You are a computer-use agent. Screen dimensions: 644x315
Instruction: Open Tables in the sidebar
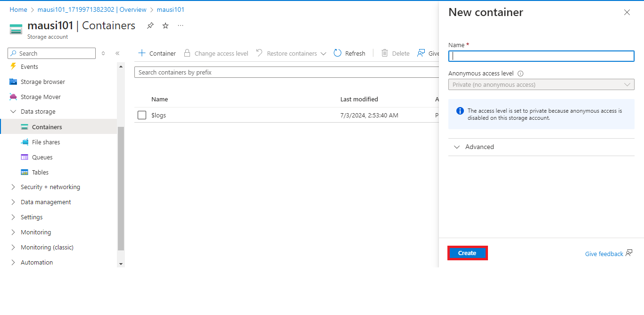tap(40, 172)
